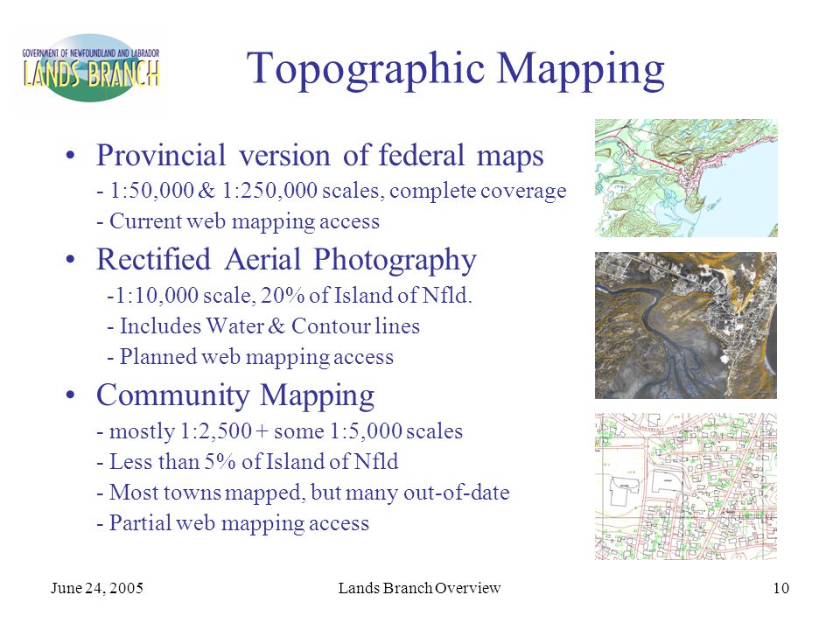Click 'mostly 1:2,500 + some 1:5,000 scales'

[x=279, y=431]
